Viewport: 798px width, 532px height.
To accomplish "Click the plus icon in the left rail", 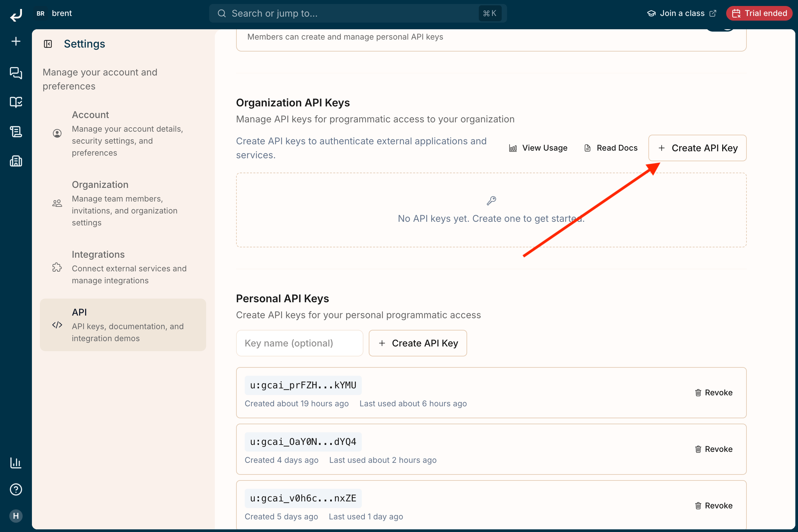I will pos(16,41).
